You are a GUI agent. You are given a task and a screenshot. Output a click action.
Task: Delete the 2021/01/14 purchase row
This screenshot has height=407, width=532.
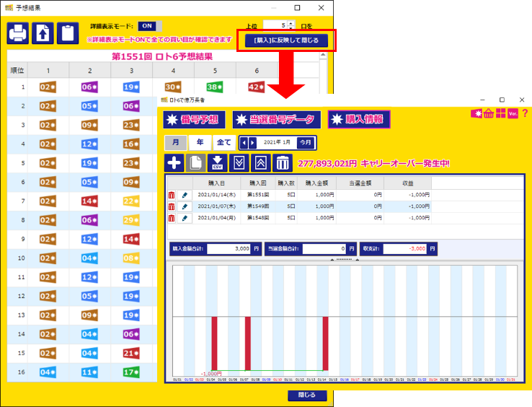(x=172, y=196)
